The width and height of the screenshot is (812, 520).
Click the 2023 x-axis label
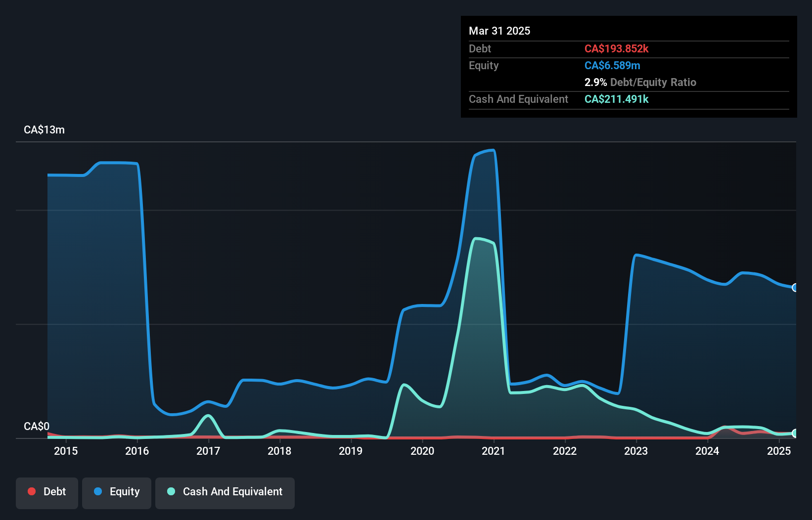[x=636, y=451]
